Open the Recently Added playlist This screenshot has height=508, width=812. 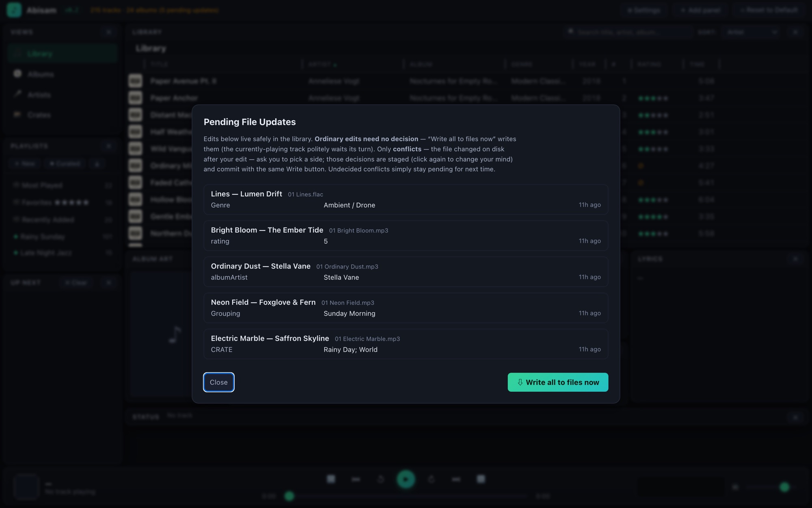[x=62, y=219]
